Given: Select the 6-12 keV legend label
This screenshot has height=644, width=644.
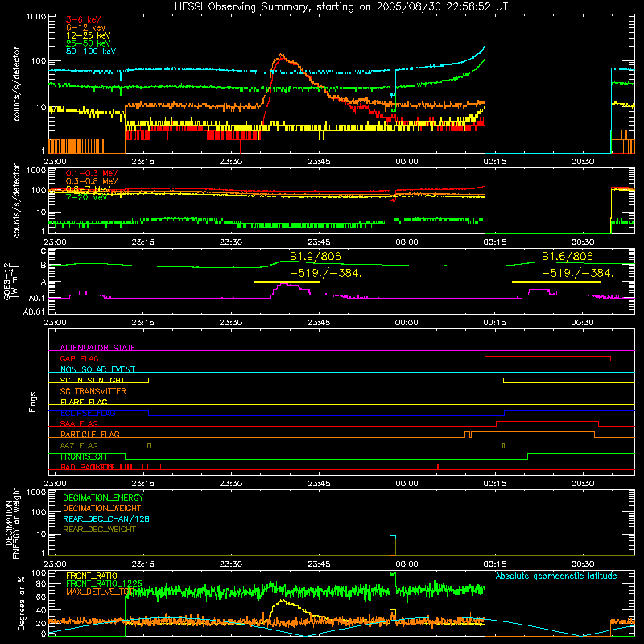Looking at the screenshot, I should click(85, 27).
